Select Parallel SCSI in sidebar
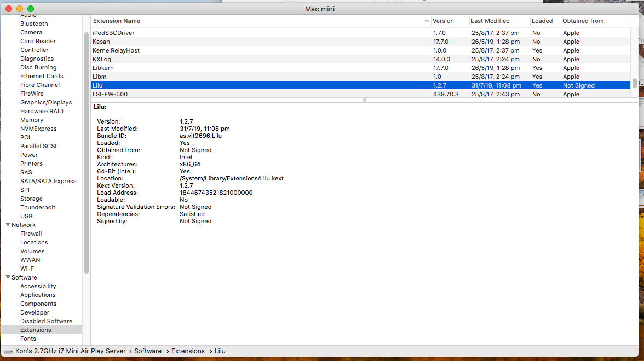 (x=38, y=146)
